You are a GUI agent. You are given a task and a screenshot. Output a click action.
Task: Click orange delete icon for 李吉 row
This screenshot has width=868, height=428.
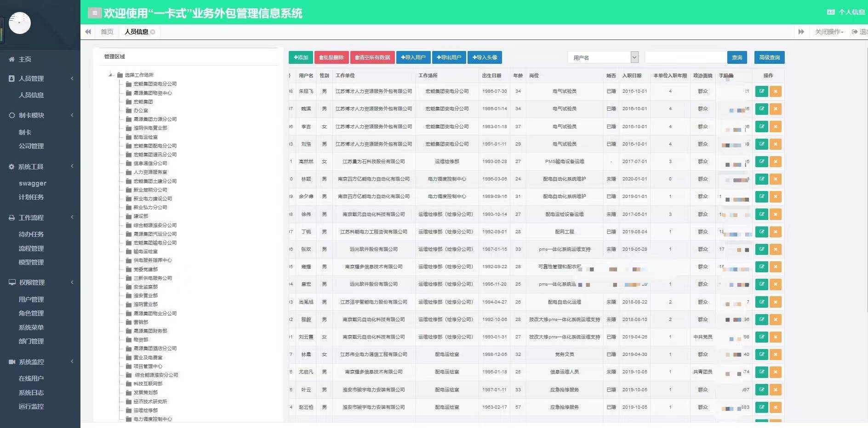775,127
